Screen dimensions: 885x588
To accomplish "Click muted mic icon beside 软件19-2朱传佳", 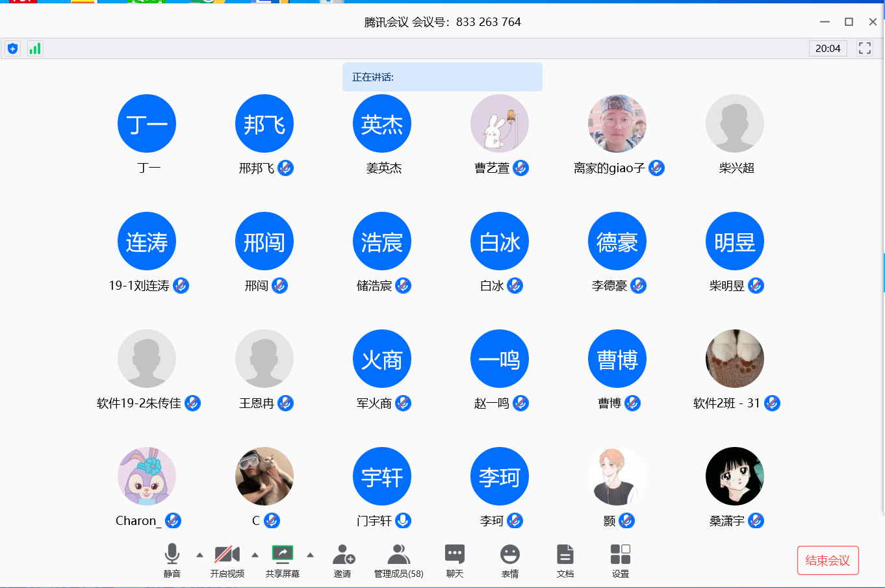I will point(193,403).
